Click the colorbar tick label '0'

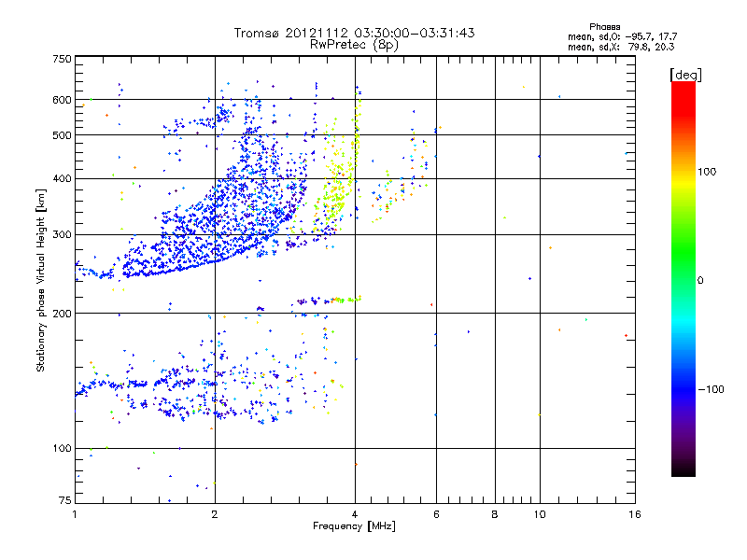click(x=699, y=281)
